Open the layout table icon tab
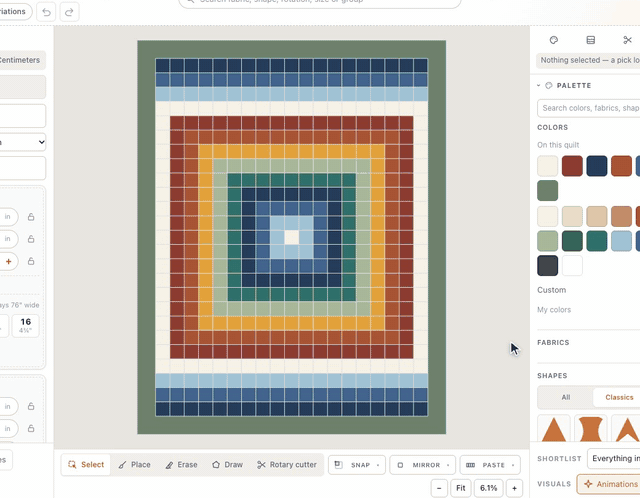The image size is (640, 498). click(x=590, y=40)
